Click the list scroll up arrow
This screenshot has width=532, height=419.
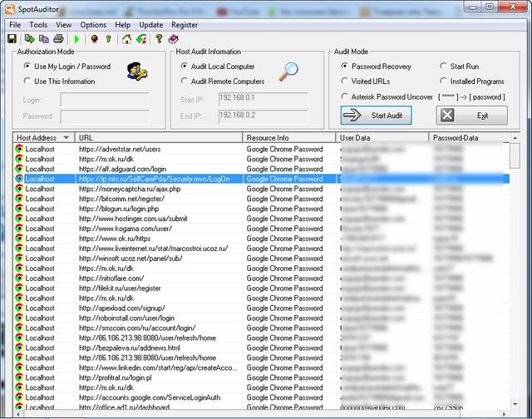[x=515, y=138]
